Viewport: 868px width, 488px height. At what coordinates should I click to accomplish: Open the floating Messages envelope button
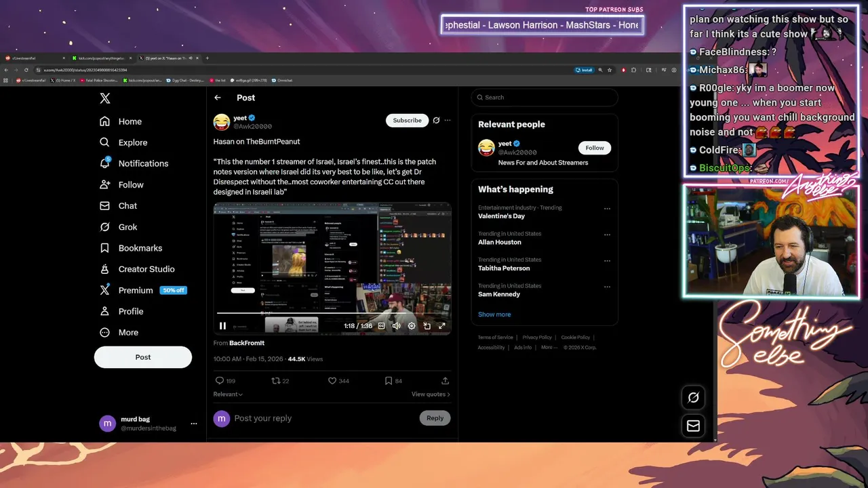coord(693,426)
